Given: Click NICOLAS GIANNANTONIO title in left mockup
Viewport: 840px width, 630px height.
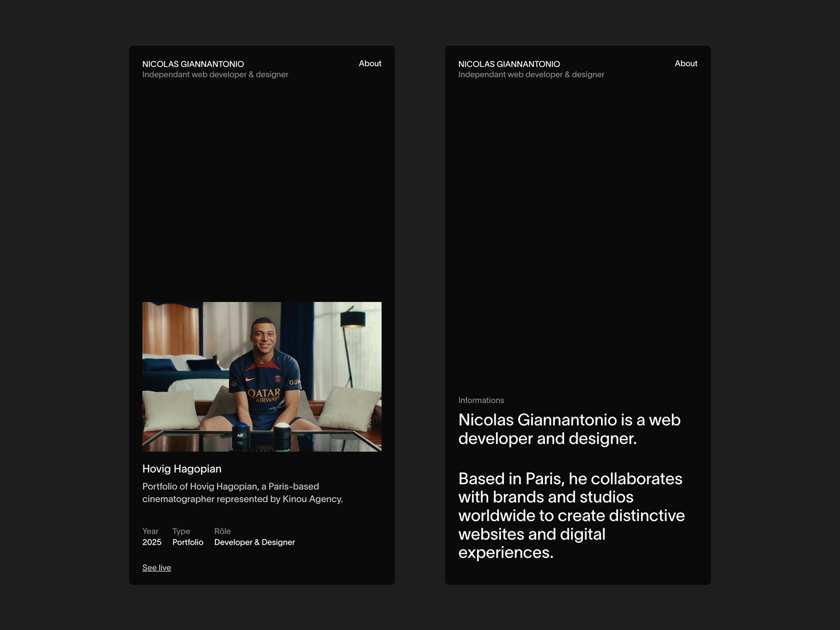Looking at the screenshot, I should point(193,64).
